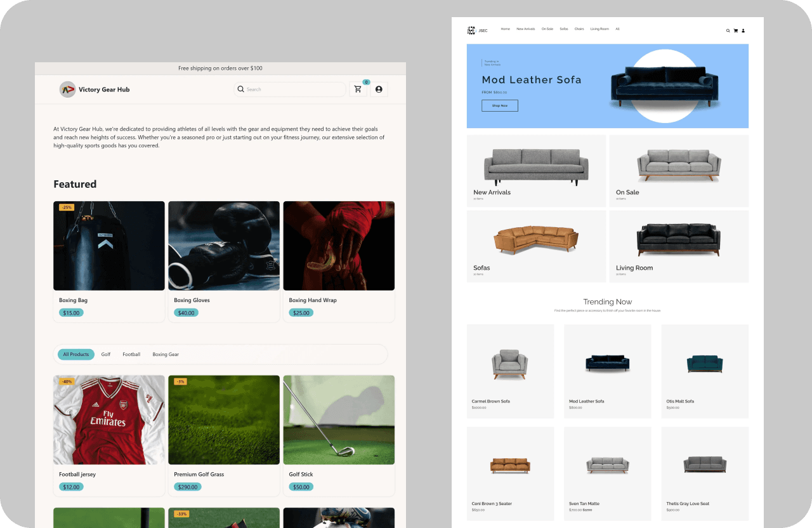Open the JSEC cart icon
This screenshot has width=812, height=528.
[735, 30]
